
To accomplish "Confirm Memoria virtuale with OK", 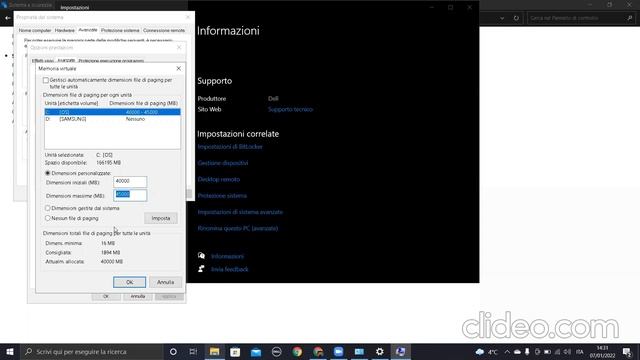I will tap(129, 282).
